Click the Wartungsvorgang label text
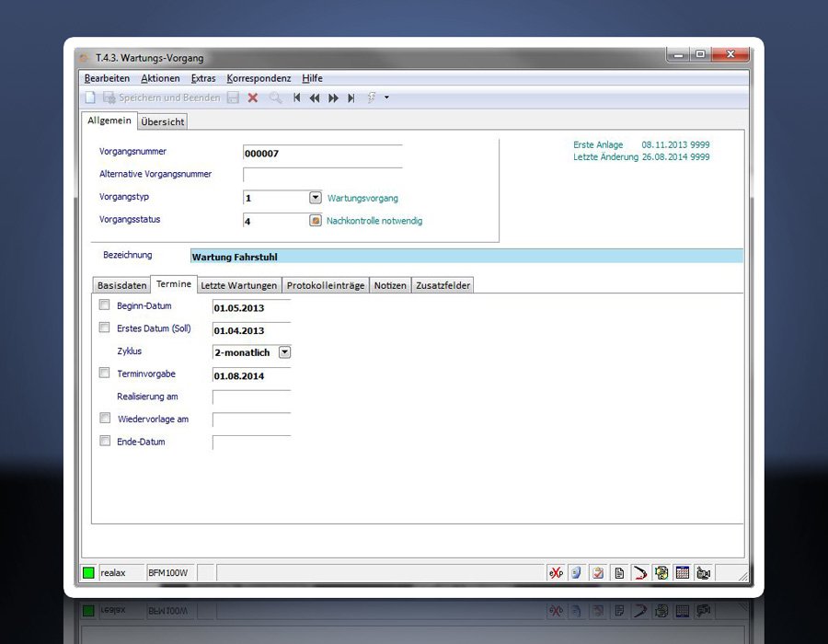 tap(362, 198)
